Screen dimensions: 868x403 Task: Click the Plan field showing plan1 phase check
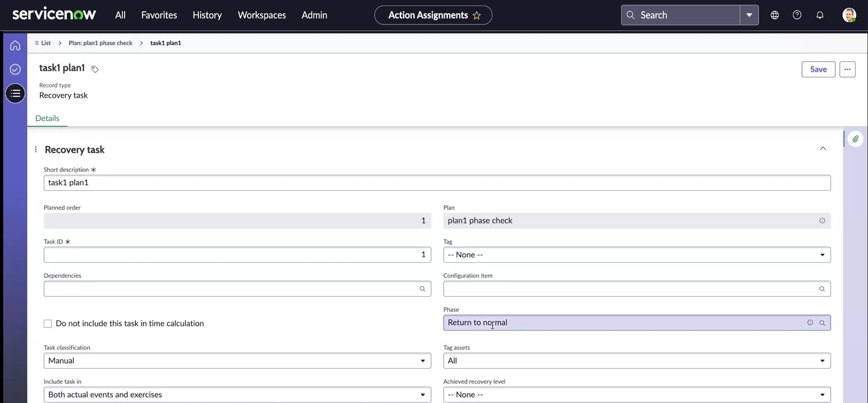point(637,221)
